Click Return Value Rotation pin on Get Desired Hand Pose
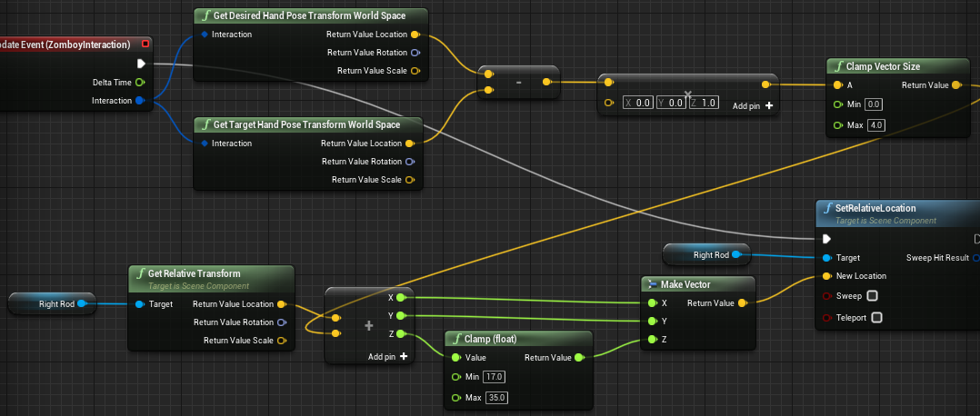 [415, 53]
